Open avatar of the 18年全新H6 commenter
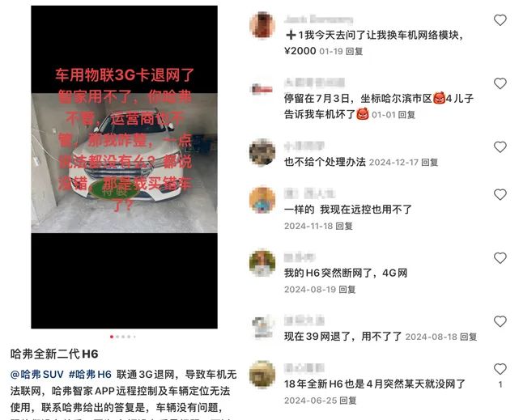The image size is (519, 420). point(262,375)
